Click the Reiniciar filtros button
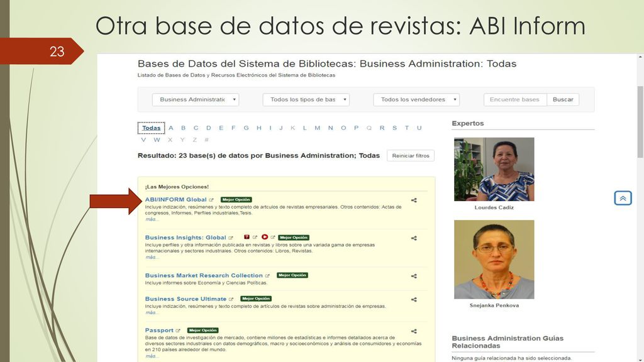This screenshot has height=362, width=644. click(x=411, y=156)
